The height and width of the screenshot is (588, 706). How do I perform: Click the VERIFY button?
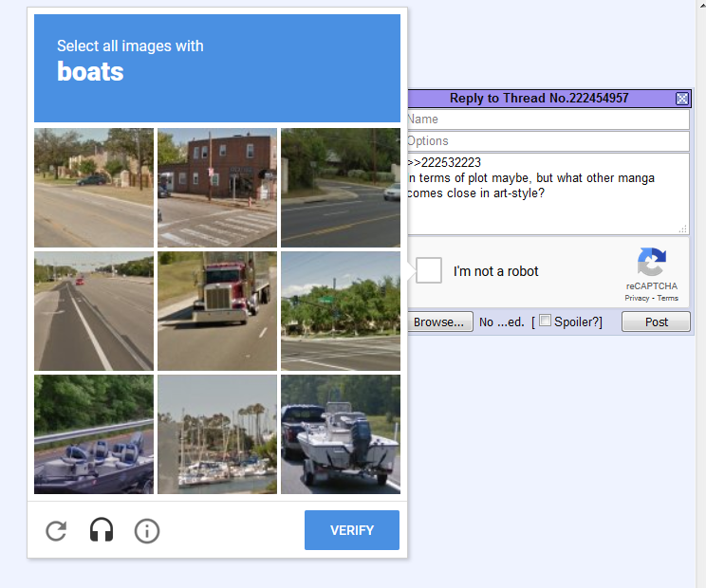pyautogui.click(x=352, y=530)
